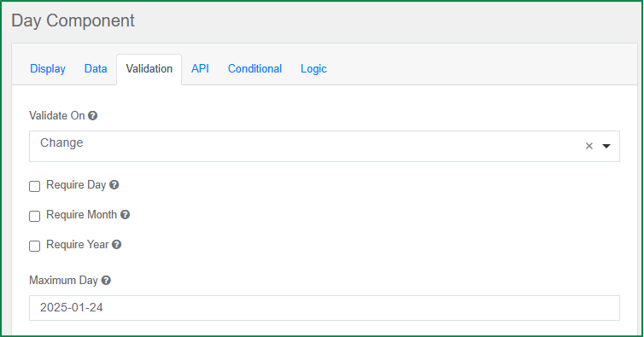
Task: Focus the Maximum Day date input field
Action: [324, 308]
